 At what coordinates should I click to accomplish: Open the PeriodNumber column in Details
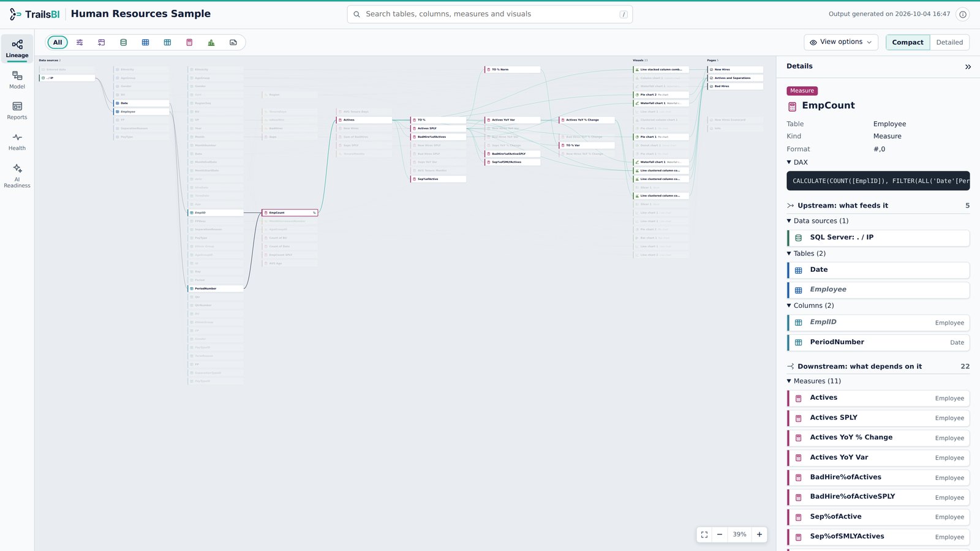878,342
